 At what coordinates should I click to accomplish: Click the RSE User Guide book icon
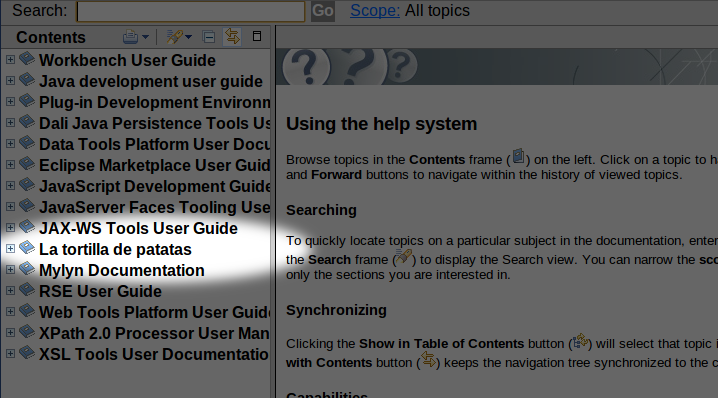27,290
